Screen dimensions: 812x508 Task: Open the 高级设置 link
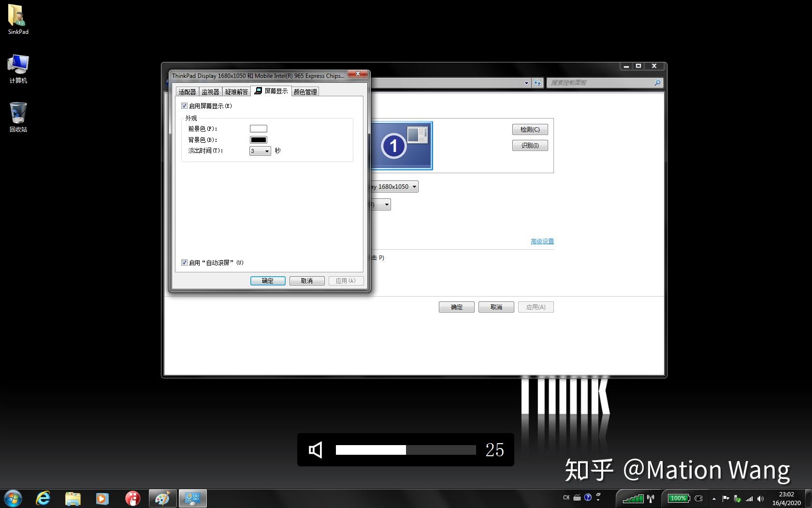pyautogui.click(x=542, y=241)
